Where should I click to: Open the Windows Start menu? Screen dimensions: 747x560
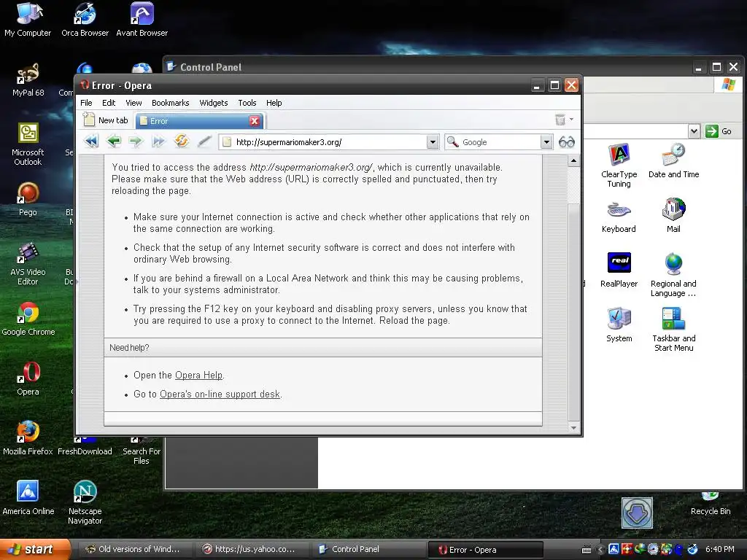click(x=34, y=549)
